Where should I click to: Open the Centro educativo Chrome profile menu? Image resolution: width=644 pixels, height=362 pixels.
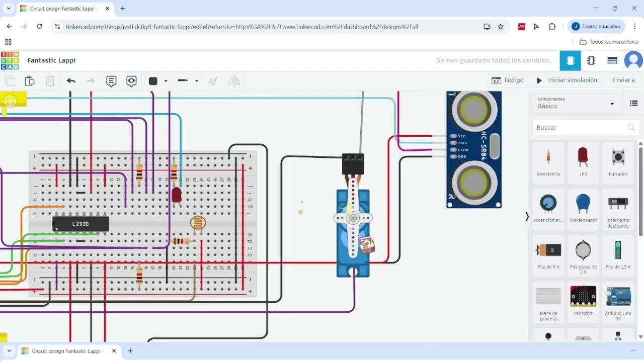596,26
